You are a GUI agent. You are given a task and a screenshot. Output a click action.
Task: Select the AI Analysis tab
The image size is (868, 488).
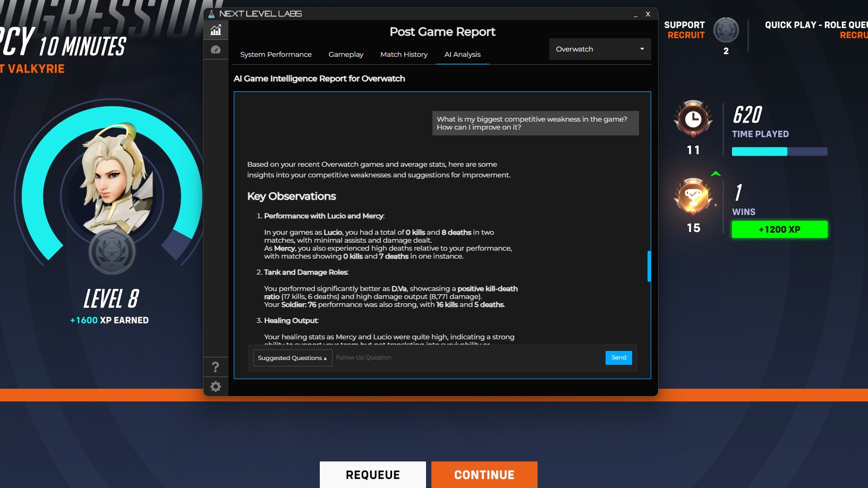[462, 55]
